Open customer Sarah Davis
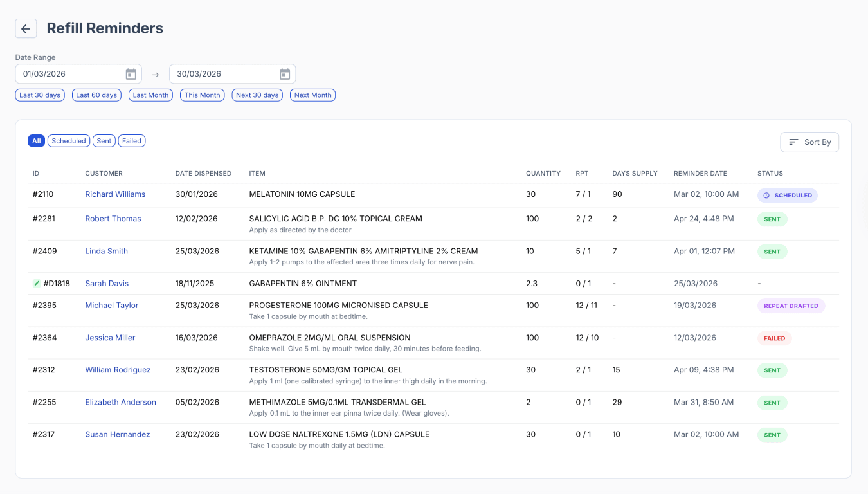 pyautogui.click(x=107, y=284)
